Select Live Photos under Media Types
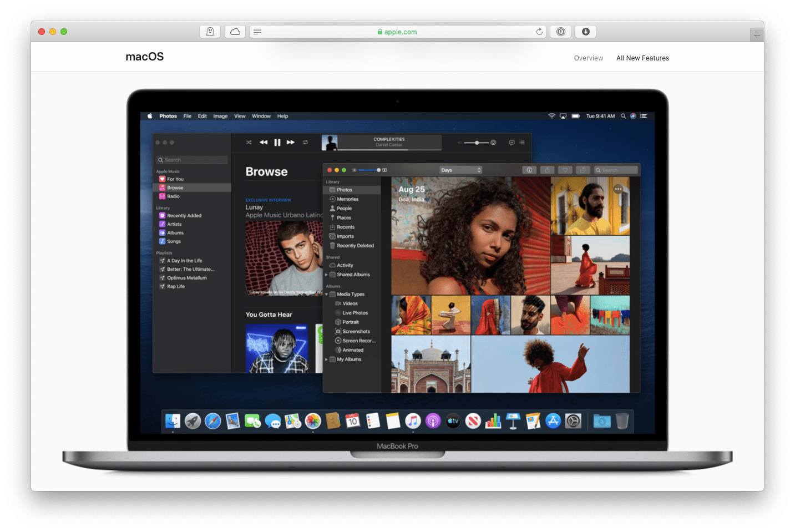The height and width of the screenshot is (532, 795). tap(355, 313)
